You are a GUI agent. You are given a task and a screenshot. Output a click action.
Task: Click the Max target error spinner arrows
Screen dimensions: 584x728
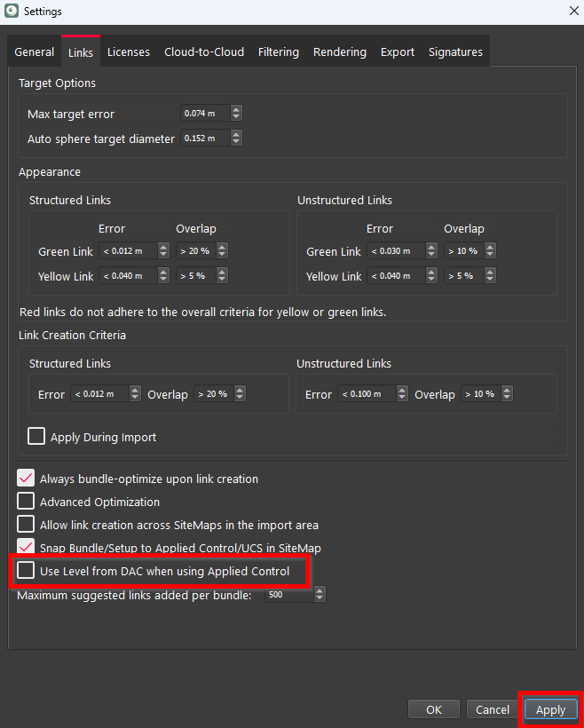tap(236, 114)
